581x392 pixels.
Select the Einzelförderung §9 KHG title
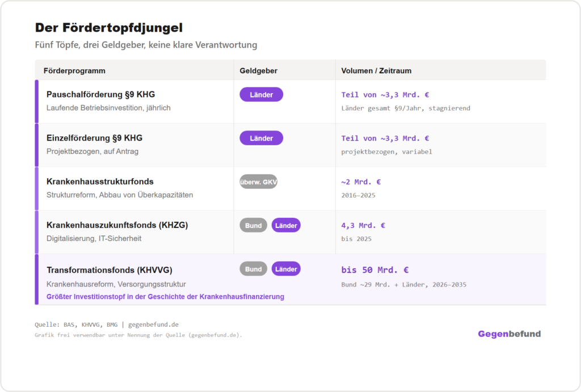[x=95, y=138]
